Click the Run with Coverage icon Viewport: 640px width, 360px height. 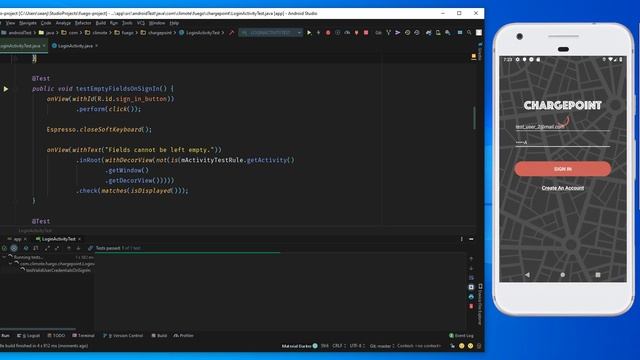338,33
